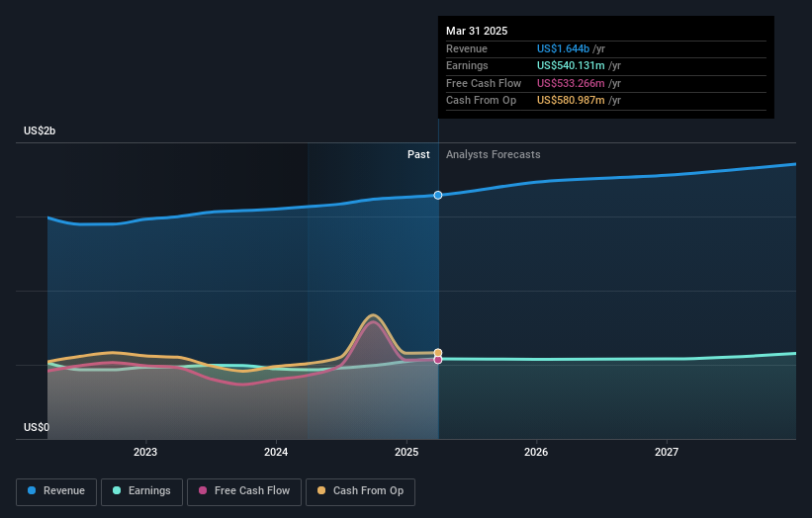This screenshot has height=518, width=812.
Task: Select the 2025 x-axis label
Action: click(406, 452)
